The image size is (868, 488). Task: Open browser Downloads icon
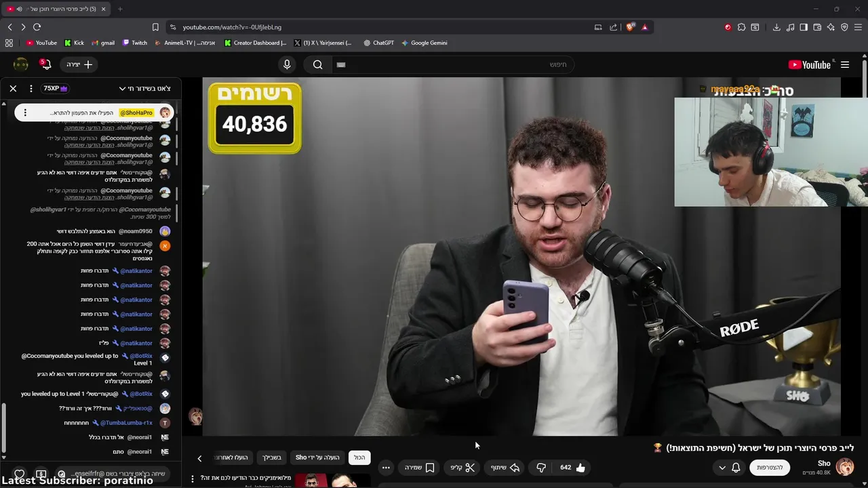[x=776, y=27]
